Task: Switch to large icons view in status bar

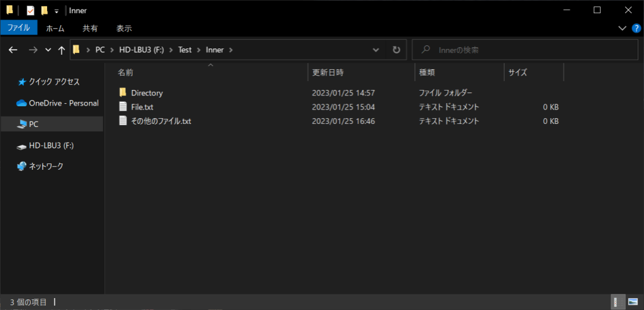Action: point(633,302)
